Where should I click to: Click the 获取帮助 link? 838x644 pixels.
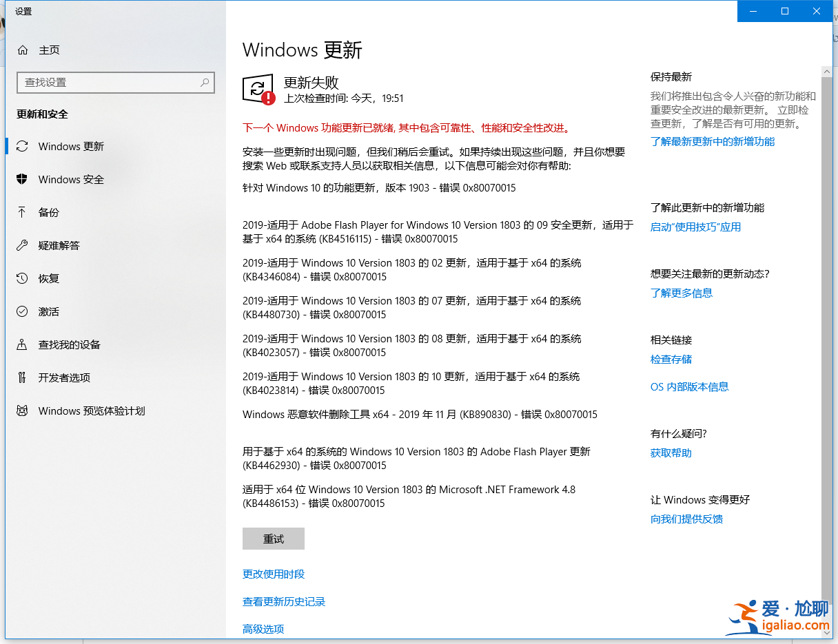point(671,453)
